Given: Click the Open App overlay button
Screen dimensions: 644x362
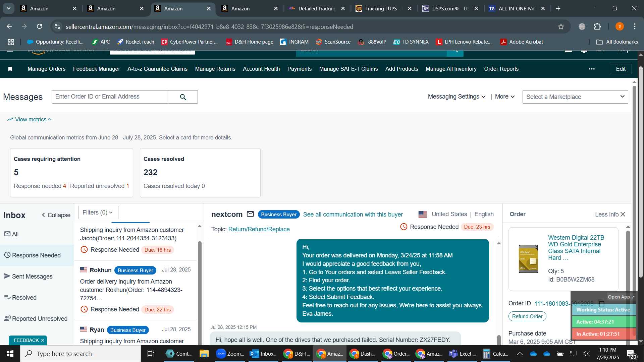Looking at the screenshot, I should coord(621,297).
